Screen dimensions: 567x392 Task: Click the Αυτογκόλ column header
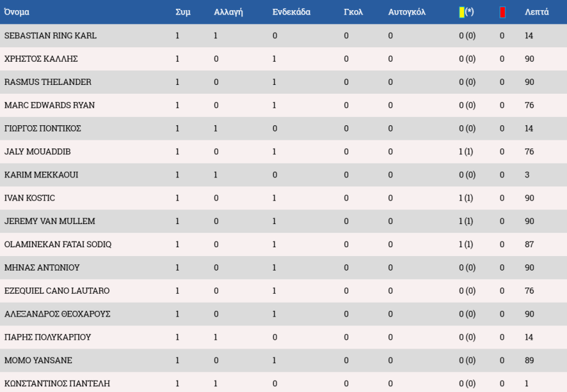(x=407, y=12)
